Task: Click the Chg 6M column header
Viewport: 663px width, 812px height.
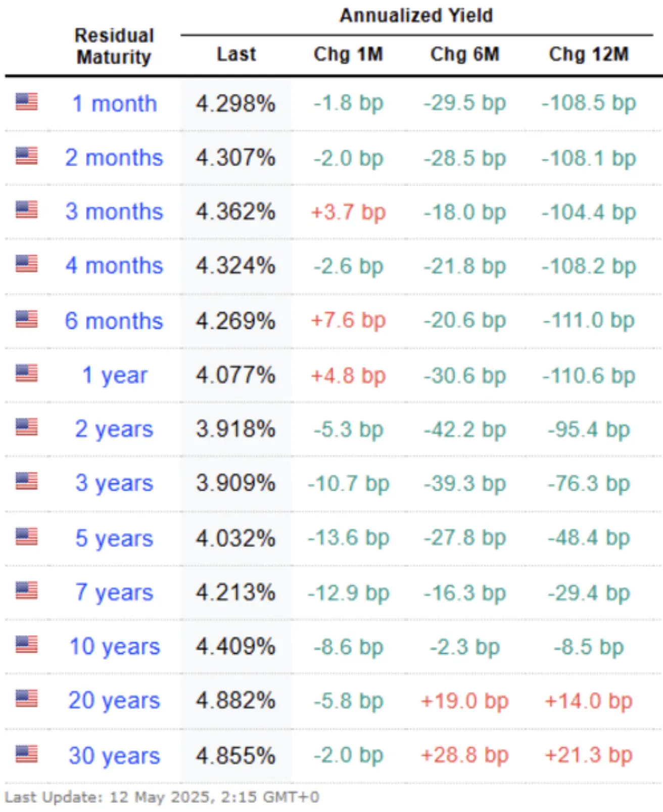Action: pos(465,54)
